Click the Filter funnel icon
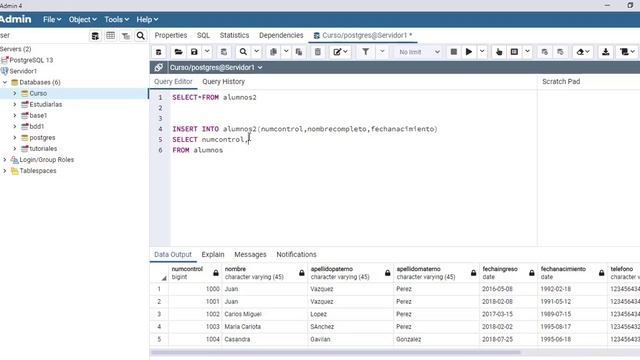This screenshot has width=640, height=360. click(366, 52)
